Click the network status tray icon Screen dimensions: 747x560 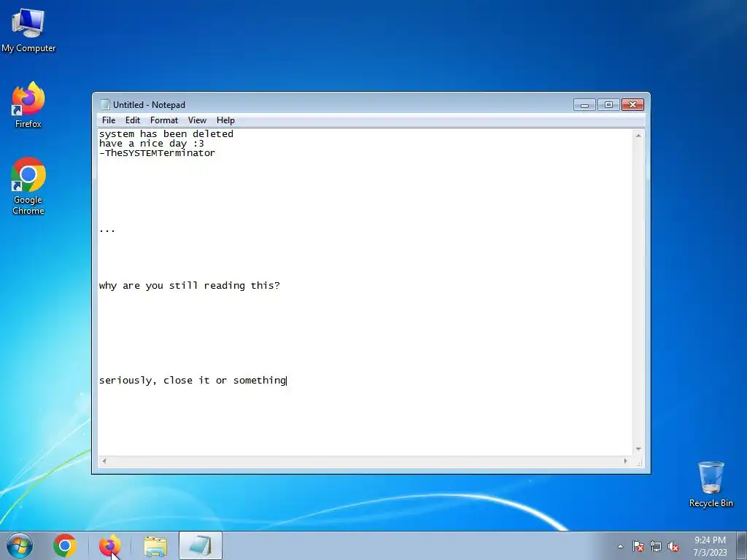pos(656,546)
